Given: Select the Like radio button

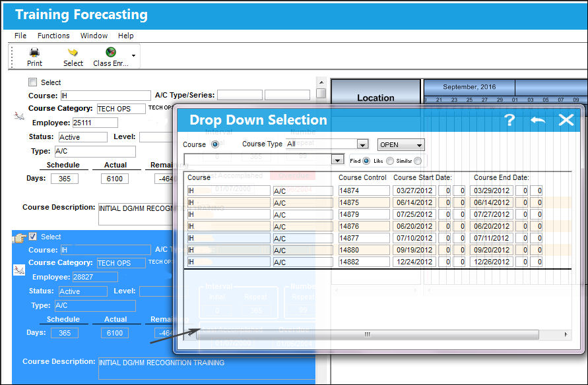Looking at the screenshot, I should [x=390, y=161].
